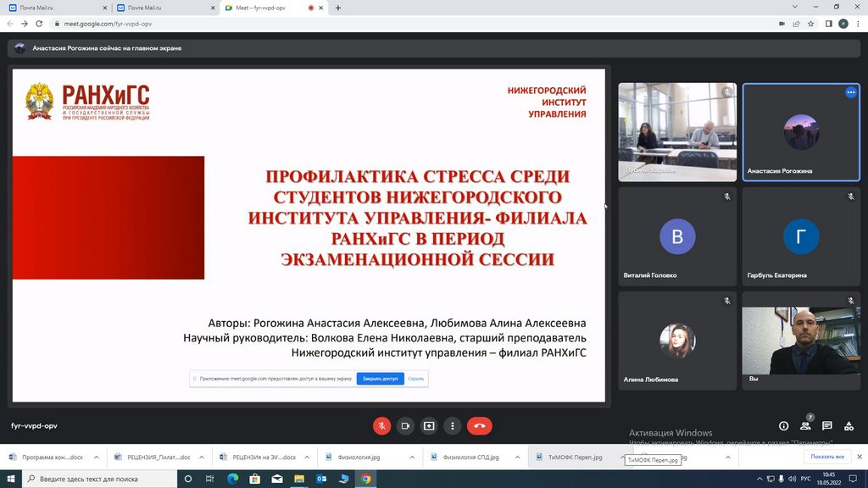The height and width of the screenshot is (488, 868).
Task: Show the participants list panel
Action: [x=805, y=425]
